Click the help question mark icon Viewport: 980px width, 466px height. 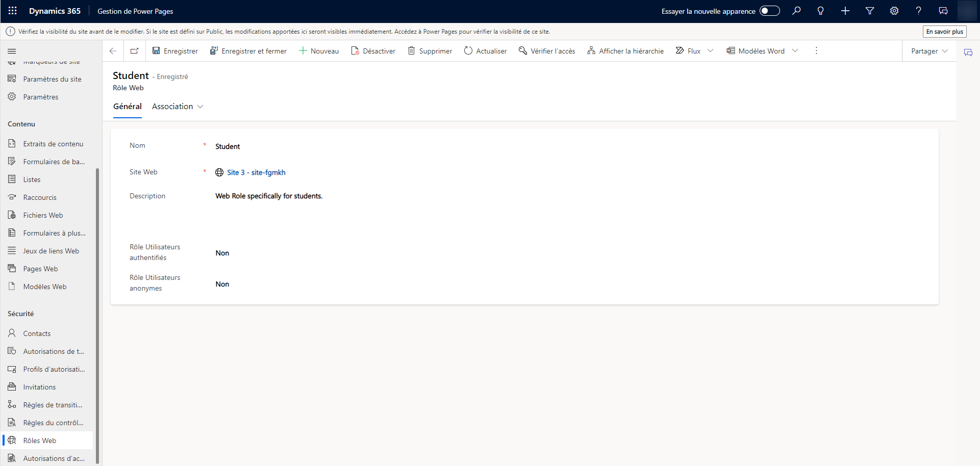tap(919, 11)
